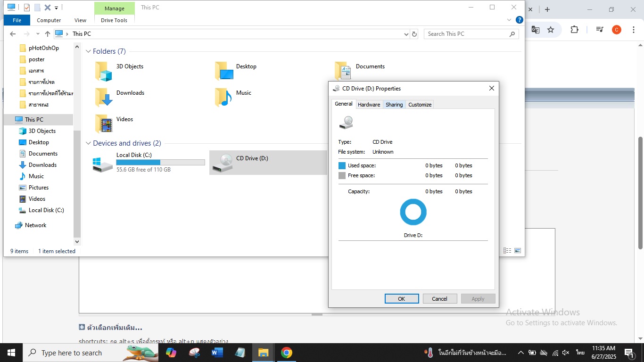Open 3D Objects in navigation pane
The image size is (644, 362).
(x=42, y=131)
